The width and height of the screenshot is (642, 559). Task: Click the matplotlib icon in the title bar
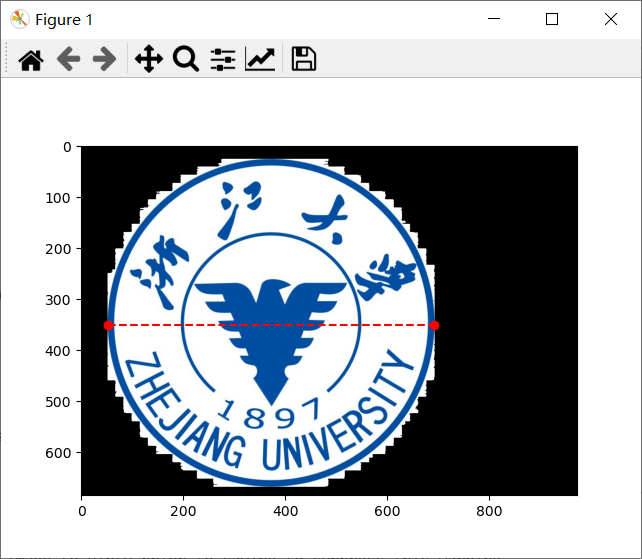pos(19,19)
